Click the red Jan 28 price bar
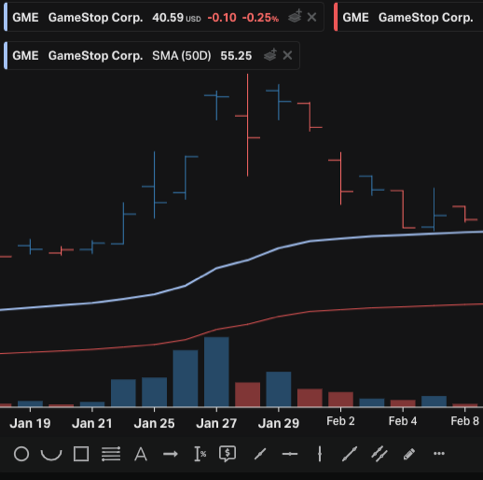The height and width of the screenshot is (480, 483). 247,125
